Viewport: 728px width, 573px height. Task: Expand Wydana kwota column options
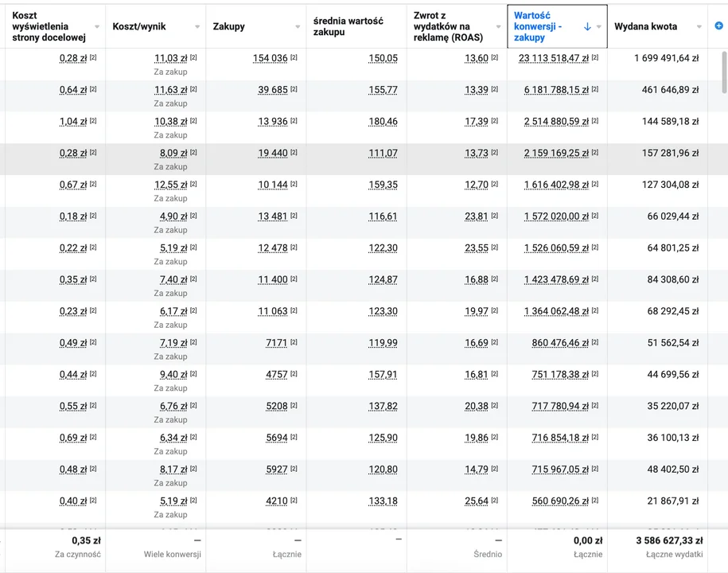click(x=699, y=27)
